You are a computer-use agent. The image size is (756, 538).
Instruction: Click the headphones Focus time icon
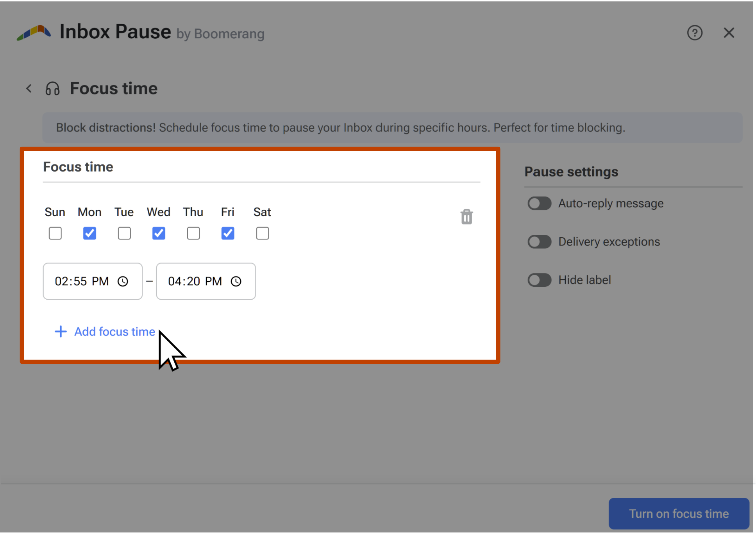pyautogui.click(x=52, y=88)
